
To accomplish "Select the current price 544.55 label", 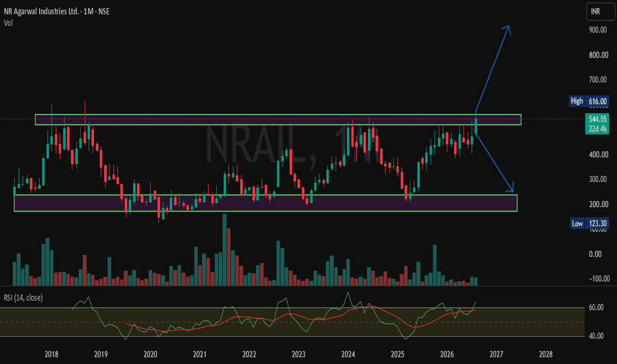I will [597, 119].
